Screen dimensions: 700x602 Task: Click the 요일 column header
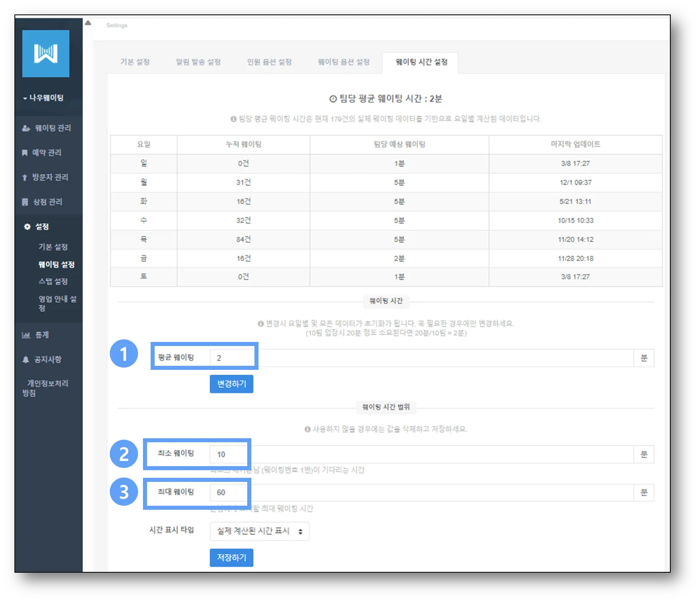click(x=144, y=144)
